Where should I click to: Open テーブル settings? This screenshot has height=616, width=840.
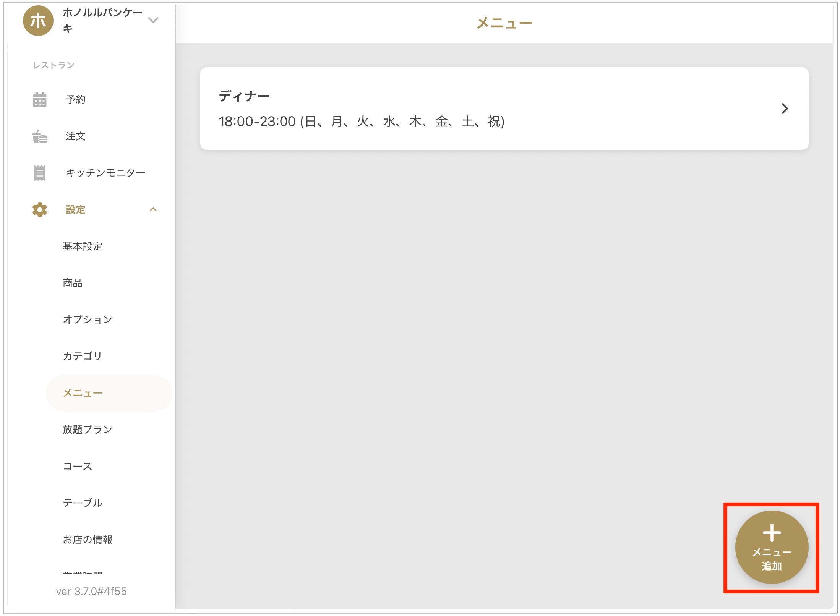[83, 503]
